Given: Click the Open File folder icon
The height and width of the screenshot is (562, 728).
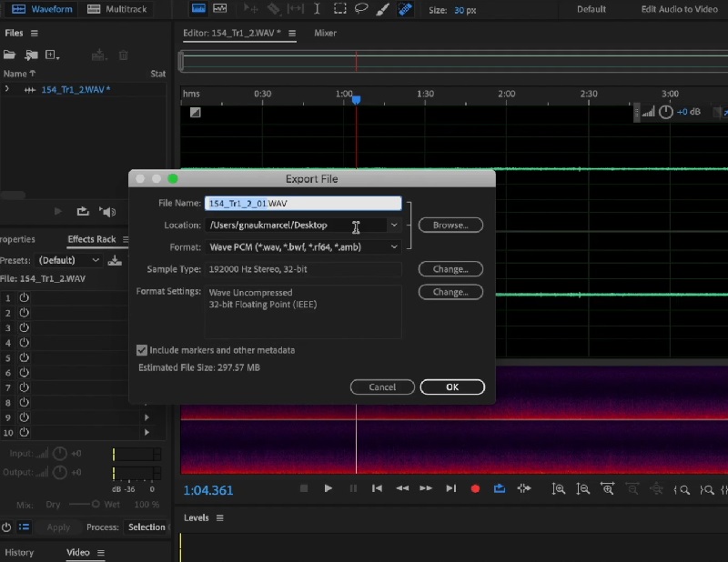Looking at the screenshot, I should click(9, 55).
